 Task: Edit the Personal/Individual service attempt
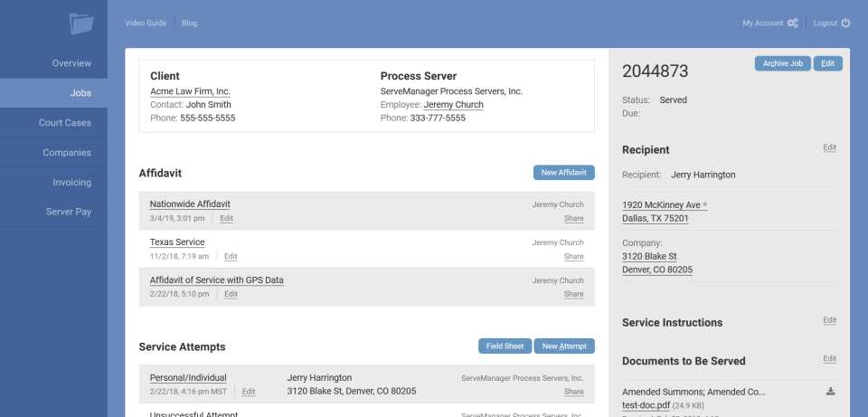[249, 392]
